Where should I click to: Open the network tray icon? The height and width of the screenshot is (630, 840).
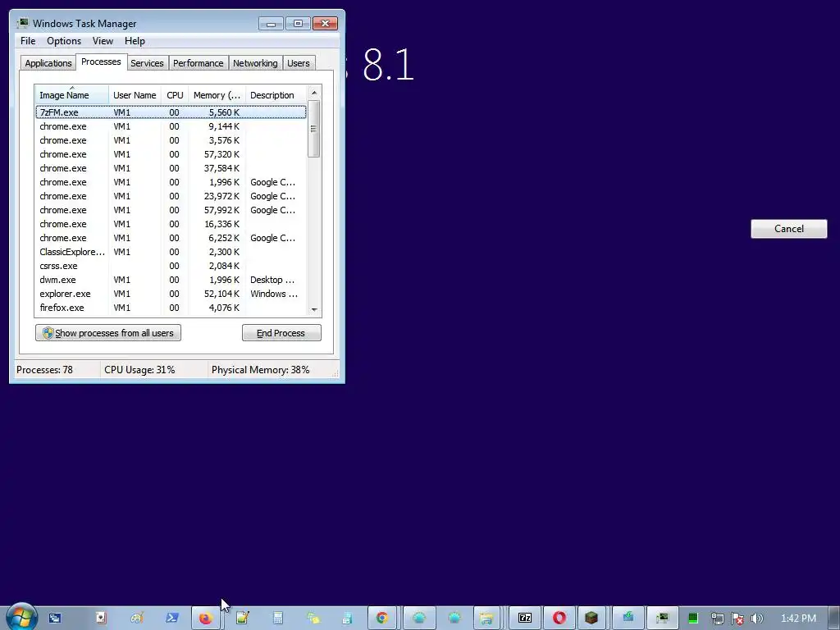(x=717, y=619)
